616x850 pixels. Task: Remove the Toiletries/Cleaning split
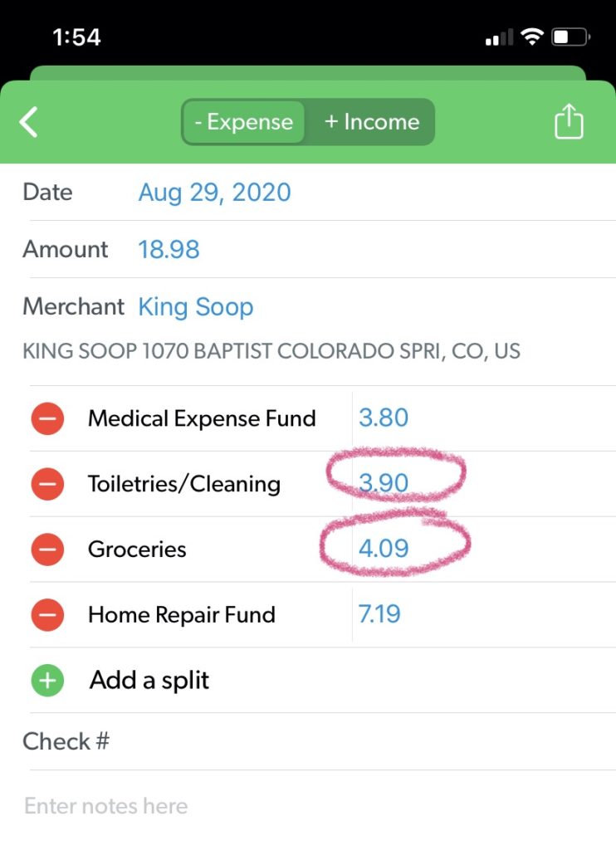[x=47, y=484]
